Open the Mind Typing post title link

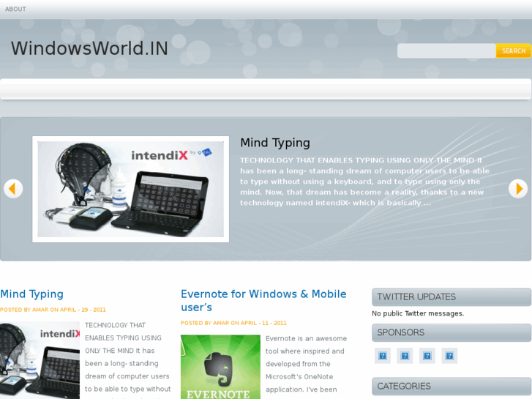coord(32,294)
